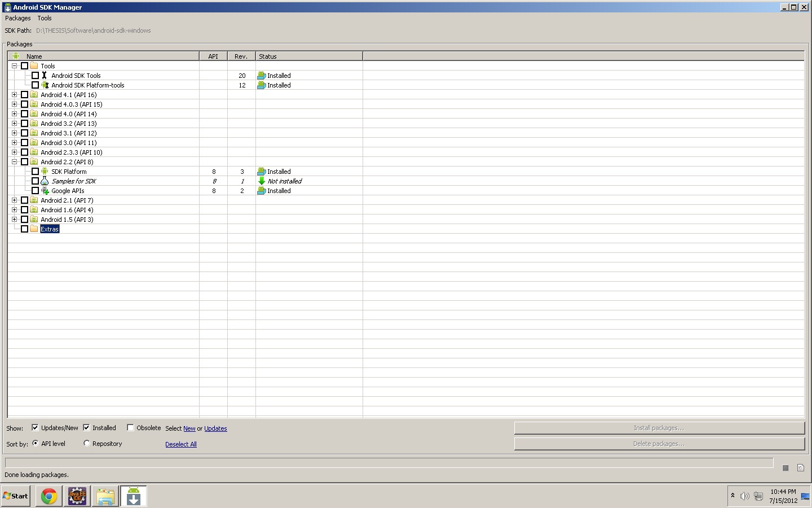
Task: Click the Android 4.0.3 (API 15) package icon
Action: [x=34, y=104]
